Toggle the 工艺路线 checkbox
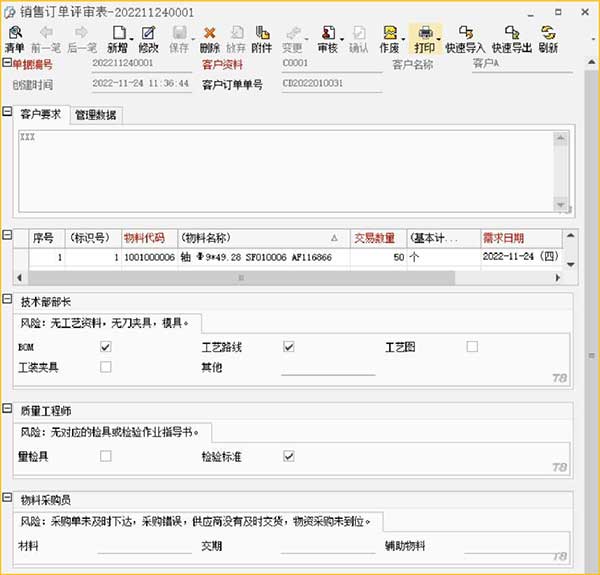This screenshot has height=575, width=600. point(289,347)
